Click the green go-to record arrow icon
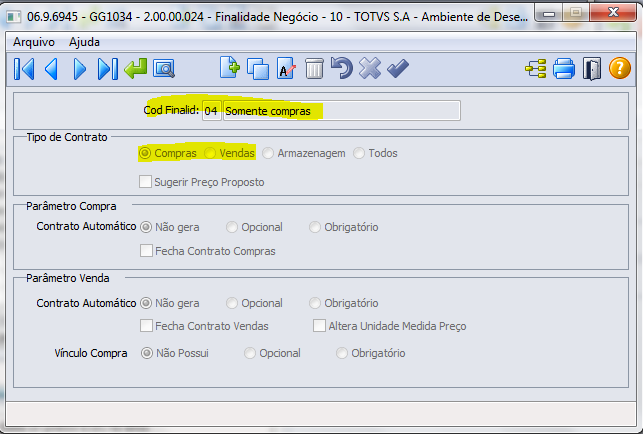 click(x=136, y=69)
